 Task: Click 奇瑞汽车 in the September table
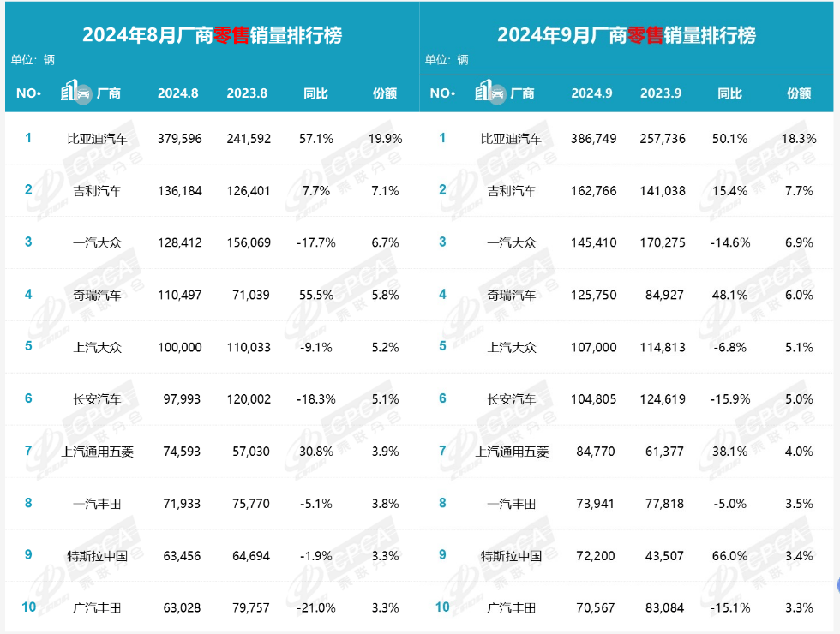point(512,295)
